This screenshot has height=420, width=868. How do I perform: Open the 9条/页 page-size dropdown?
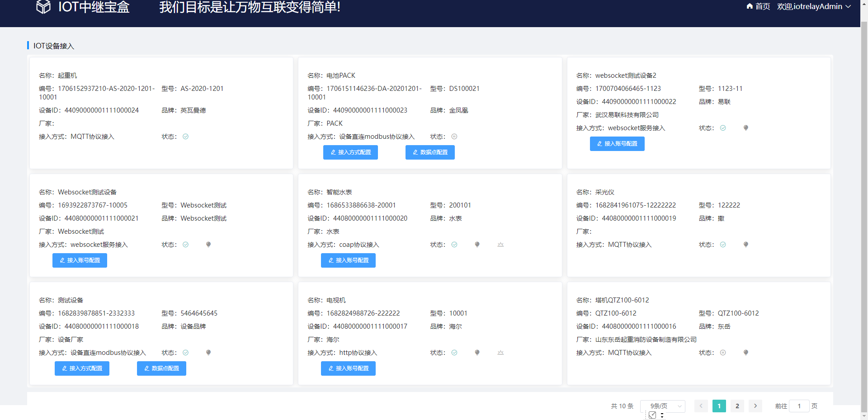662,406
